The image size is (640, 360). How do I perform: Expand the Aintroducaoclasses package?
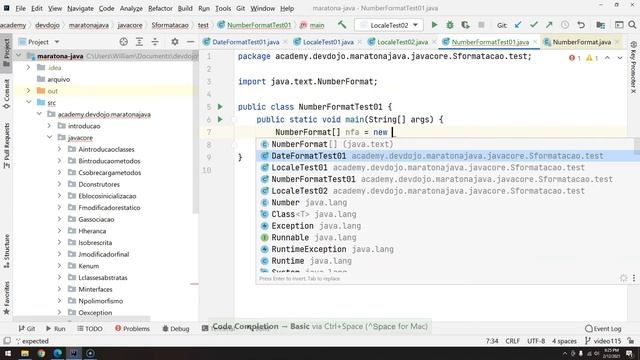tap(60, 149)
